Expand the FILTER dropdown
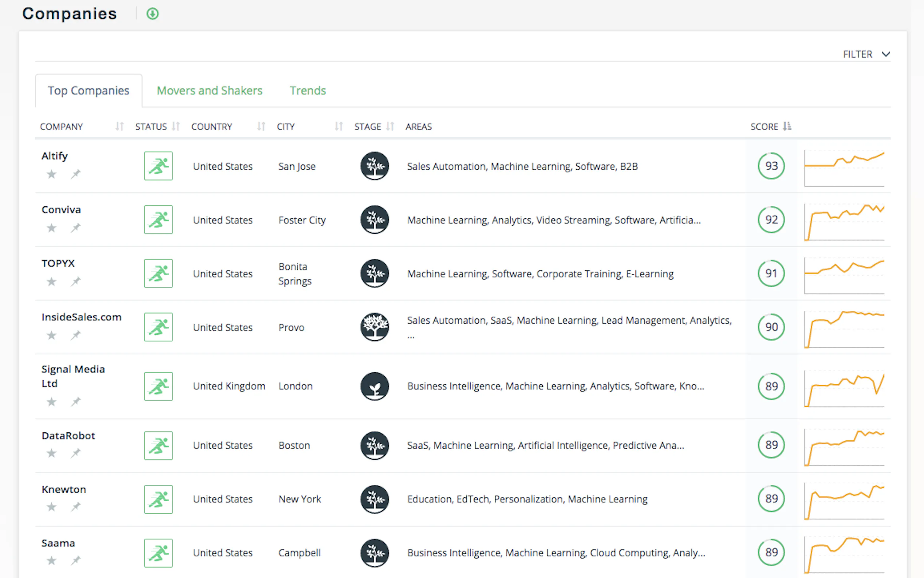 click(866, 54)
